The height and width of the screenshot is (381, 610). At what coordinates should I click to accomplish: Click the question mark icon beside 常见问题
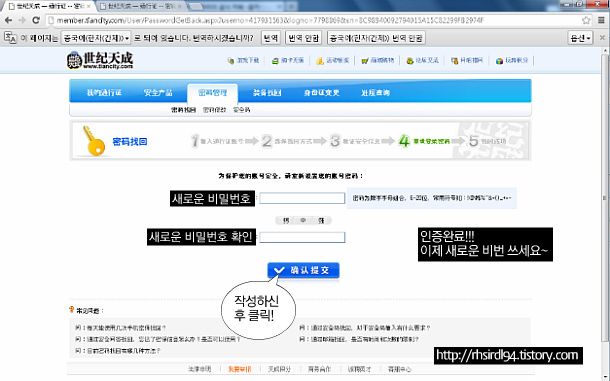click(72, 309)
